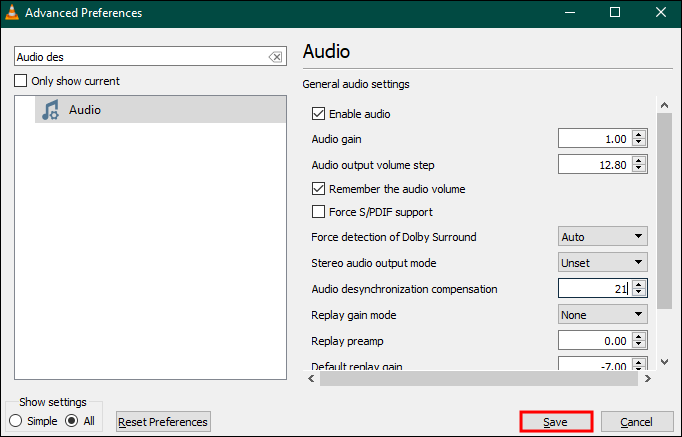This screenshot has height=437, width=682.
Task: Disable Remember the audio volume
Action: (319, 188)
